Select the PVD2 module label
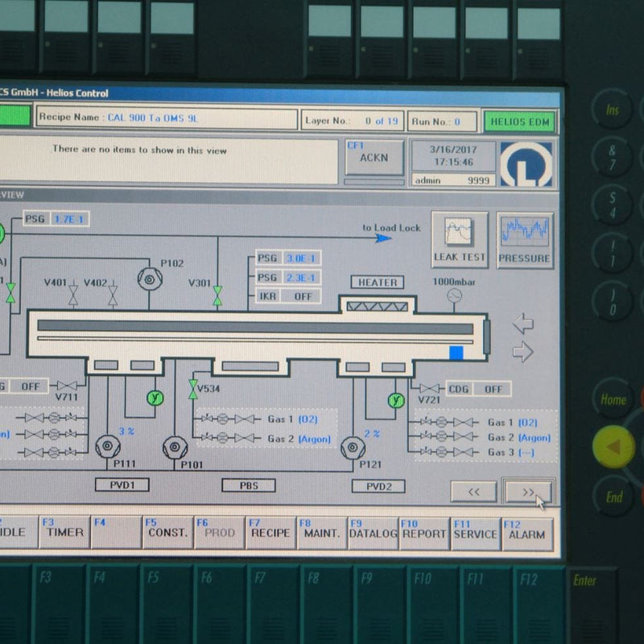The image size is (644, 644). 378,486
